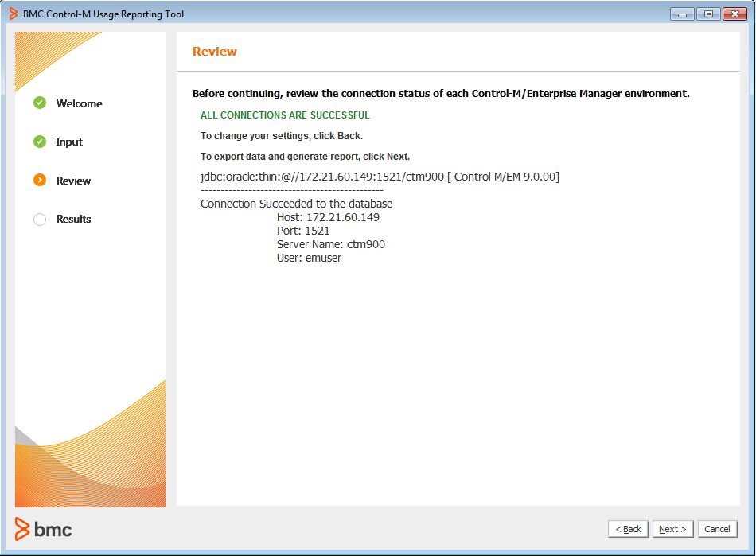Click the green checkmark beside Input
The height and width of the screenshot is (556, 756).
click(40, 141)
